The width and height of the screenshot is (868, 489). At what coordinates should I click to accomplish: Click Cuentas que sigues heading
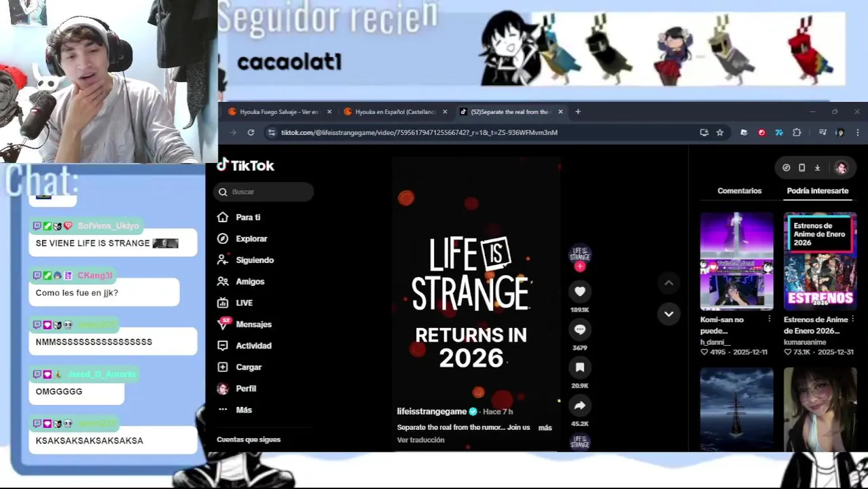point(249,439)
